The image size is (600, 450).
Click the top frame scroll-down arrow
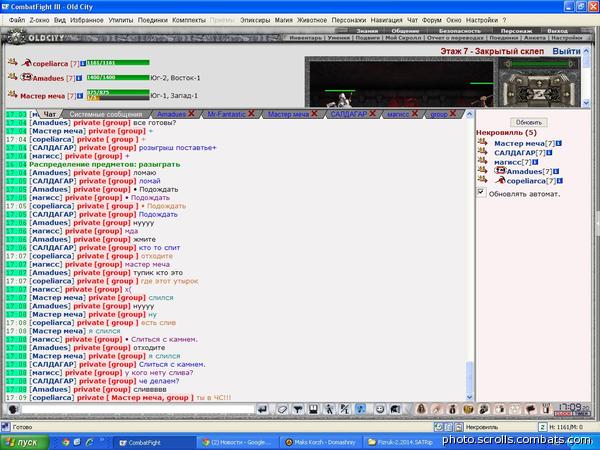click(586, 103)
